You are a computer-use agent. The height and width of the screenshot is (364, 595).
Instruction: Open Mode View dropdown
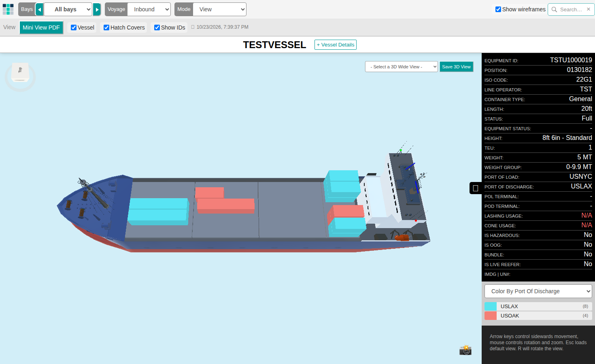219,9
